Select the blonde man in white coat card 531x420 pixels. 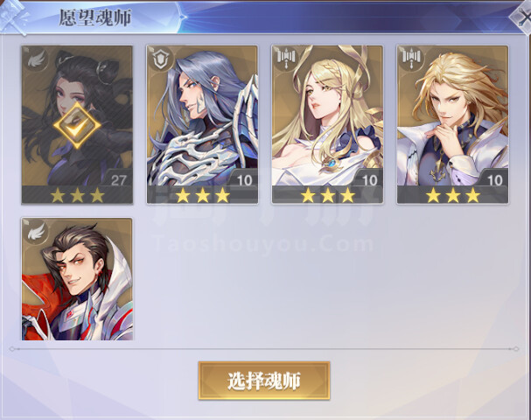(453, 124)
